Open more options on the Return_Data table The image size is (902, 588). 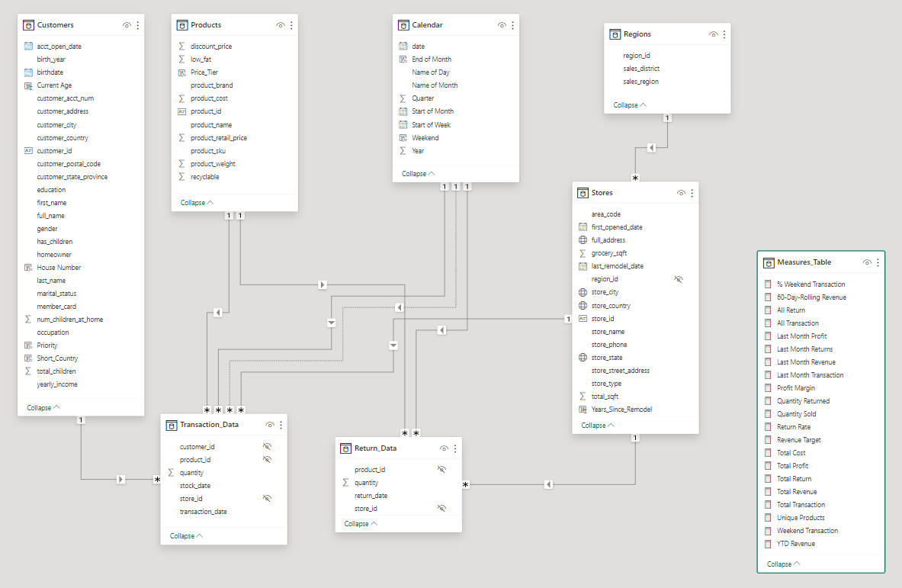[455, 448]
